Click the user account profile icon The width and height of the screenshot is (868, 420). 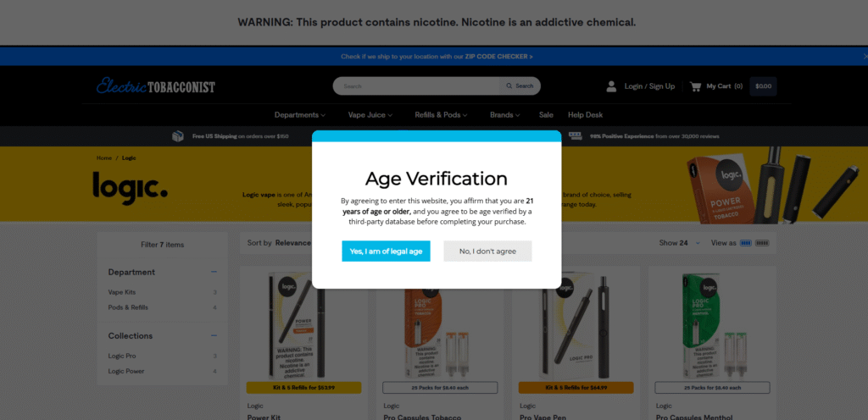click(x=611, y=86)
